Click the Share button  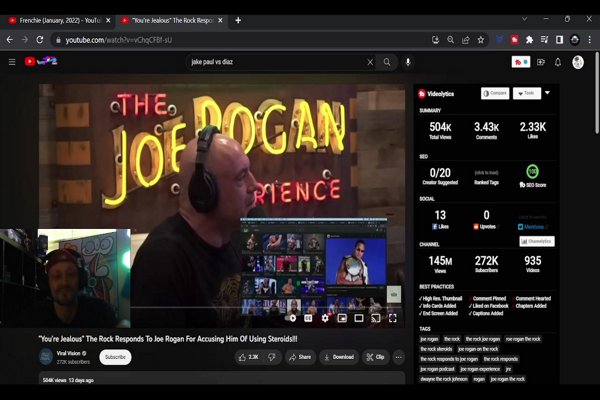(x=300, y=357)
